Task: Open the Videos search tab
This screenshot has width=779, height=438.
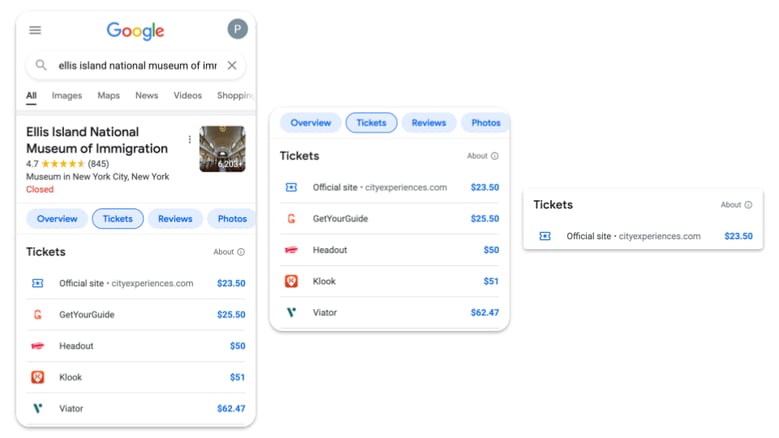Action: pyautogui.click(x=187, y=96)
